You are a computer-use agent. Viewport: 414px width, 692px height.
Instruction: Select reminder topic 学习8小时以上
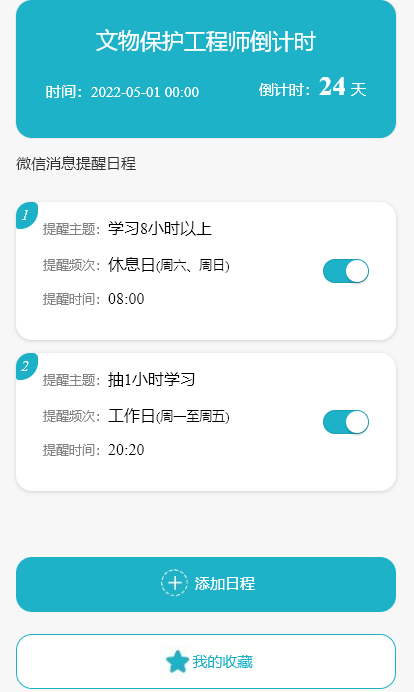pos(160,229)
